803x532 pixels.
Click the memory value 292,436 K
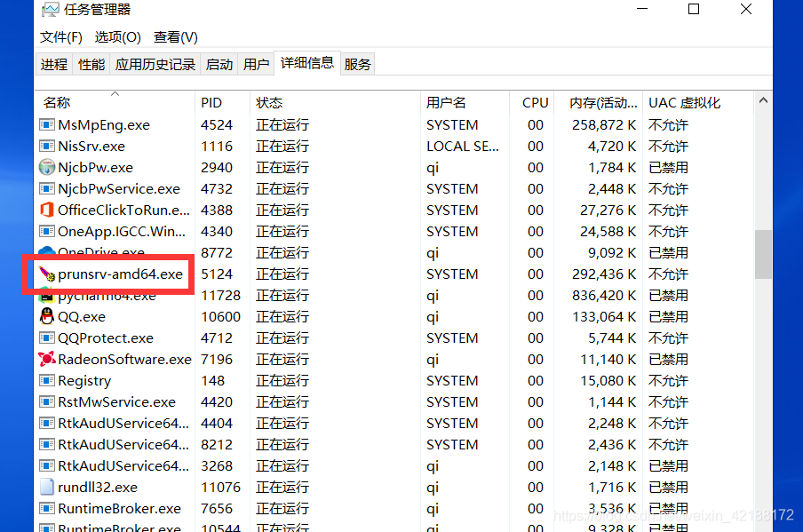604,274
